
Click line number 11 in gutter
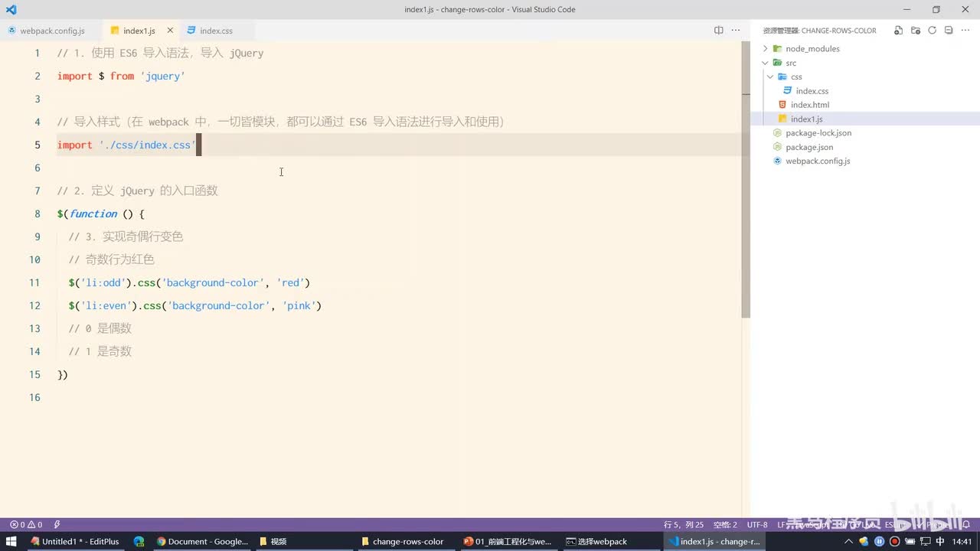click(x=34, y=282)
